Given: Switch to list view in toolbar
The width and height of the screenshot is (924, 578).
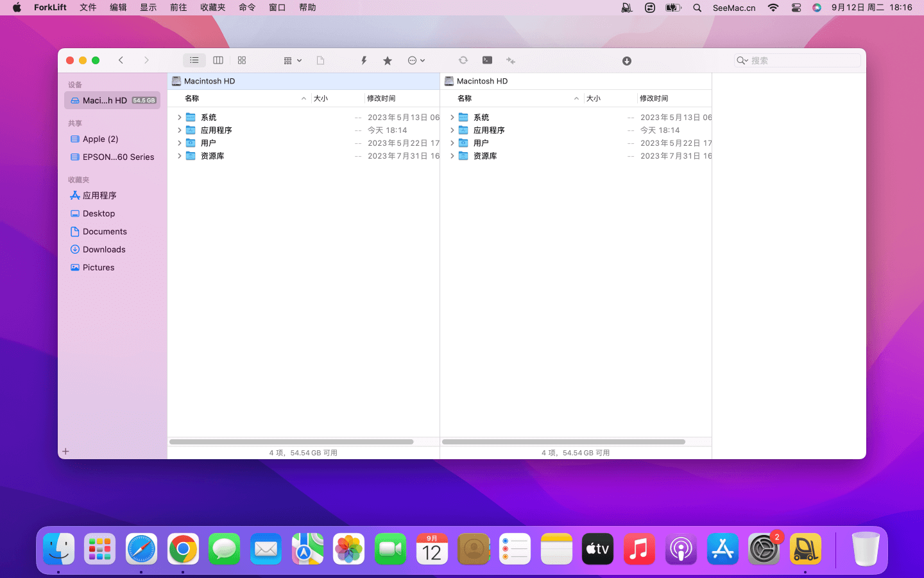Looking at the screenshot, I should [194, 60].
